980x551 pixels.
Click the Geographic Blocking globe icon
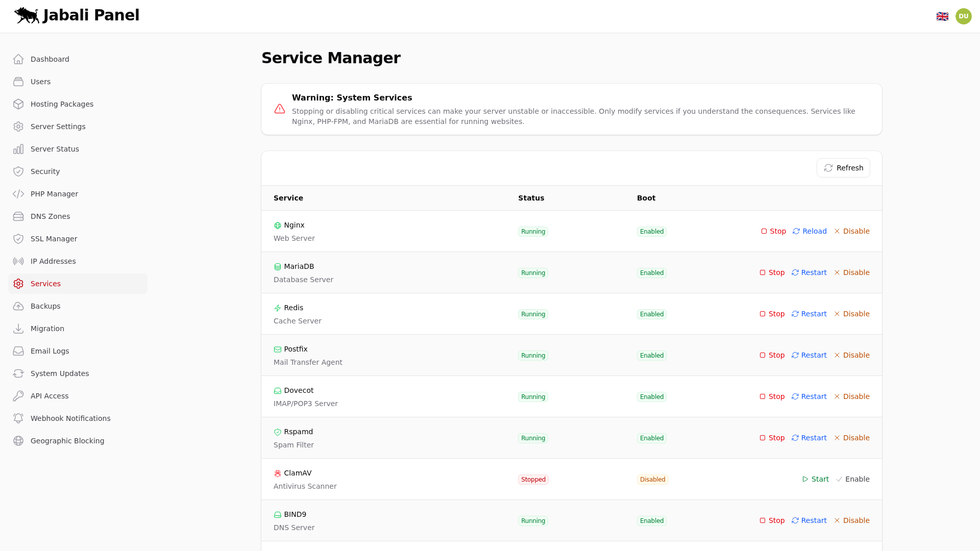tap(18, 441)
